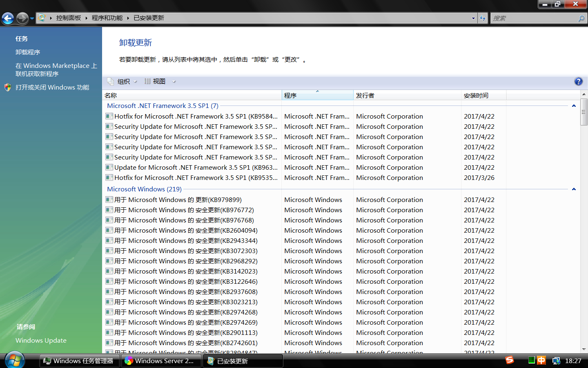The image size is (588, 368).
Task: Toggle the 中 Chinese input mode indicator
Action: [x=541, y=360]
